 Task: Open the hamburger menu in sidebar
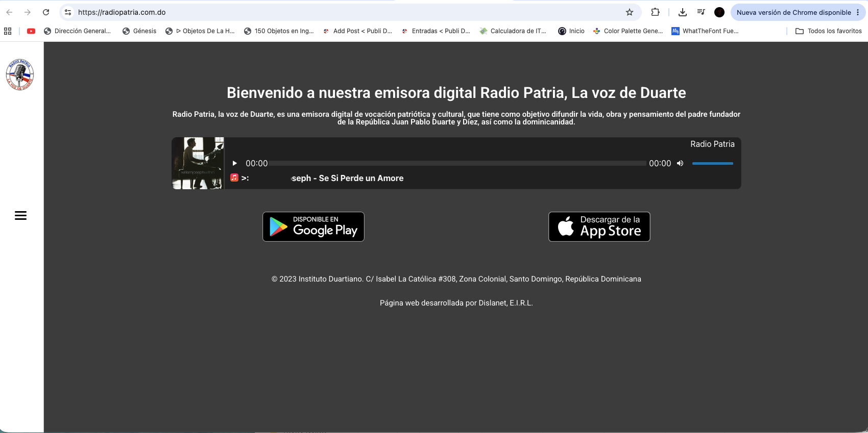[x=20, y=216]
